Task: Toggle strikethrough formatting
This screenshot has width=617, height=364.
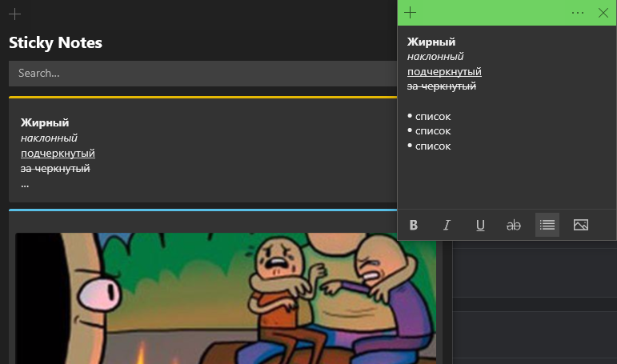Action: tap(514, 225)
